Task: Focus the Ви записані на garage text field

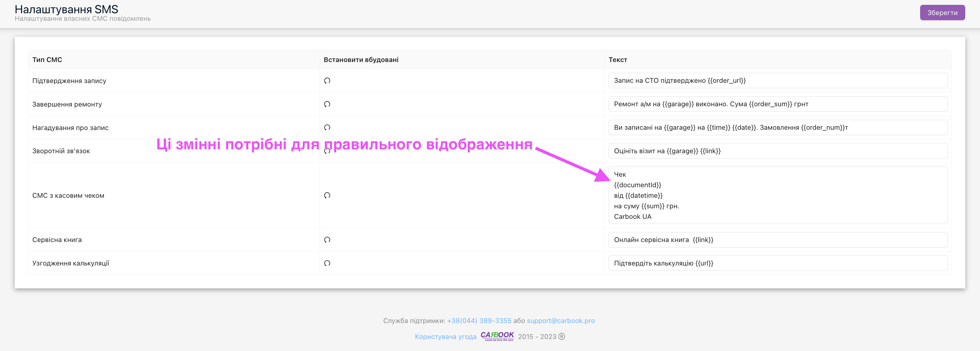Action: point(777,128)
